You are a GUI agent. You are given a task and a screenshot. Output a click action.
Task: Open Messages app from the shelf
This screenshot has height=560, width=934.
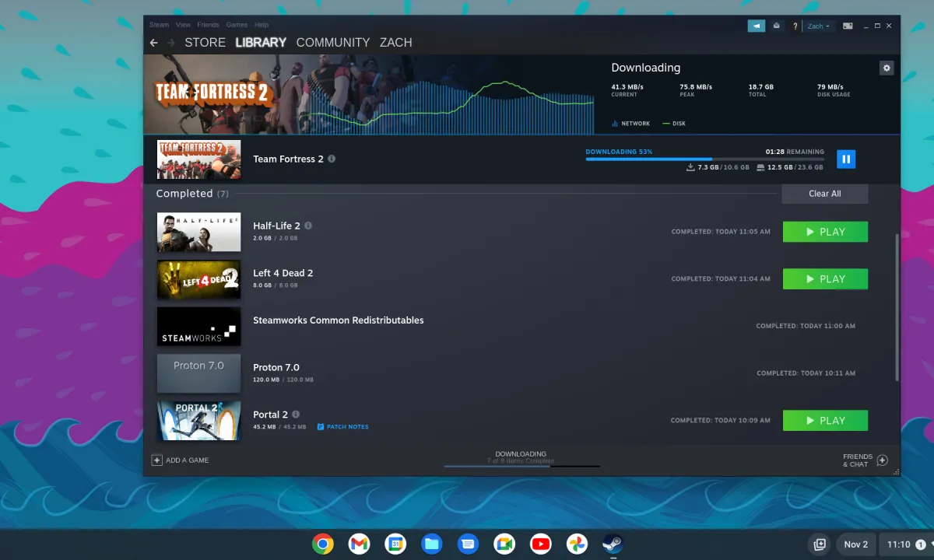coord(468,544)
